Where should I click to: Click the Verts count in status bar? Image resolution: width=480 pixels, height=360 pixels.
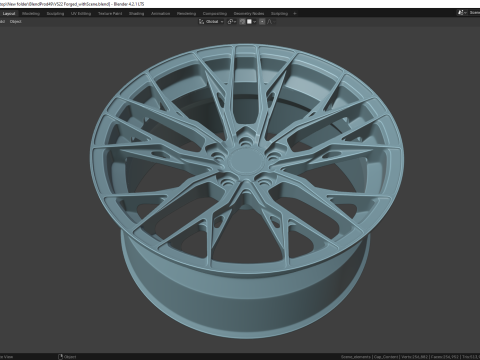(x=414, y=357)
